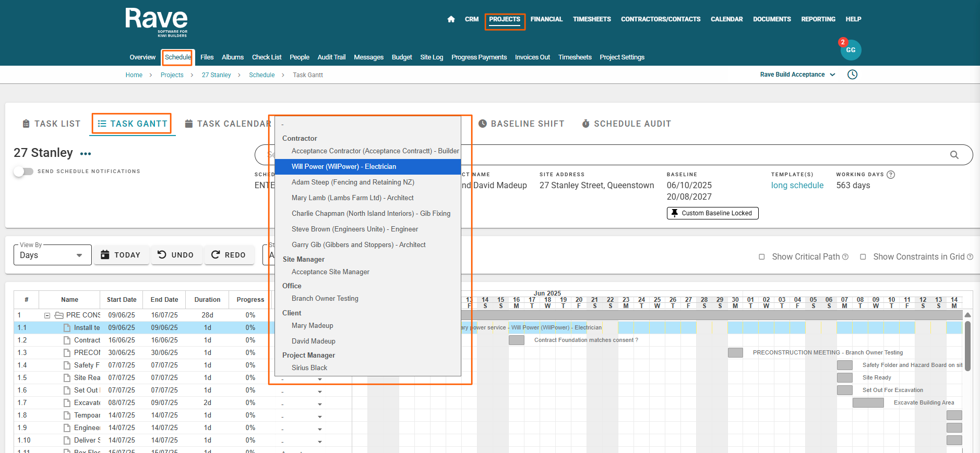Click the UNDO button

tap(176, 255)
